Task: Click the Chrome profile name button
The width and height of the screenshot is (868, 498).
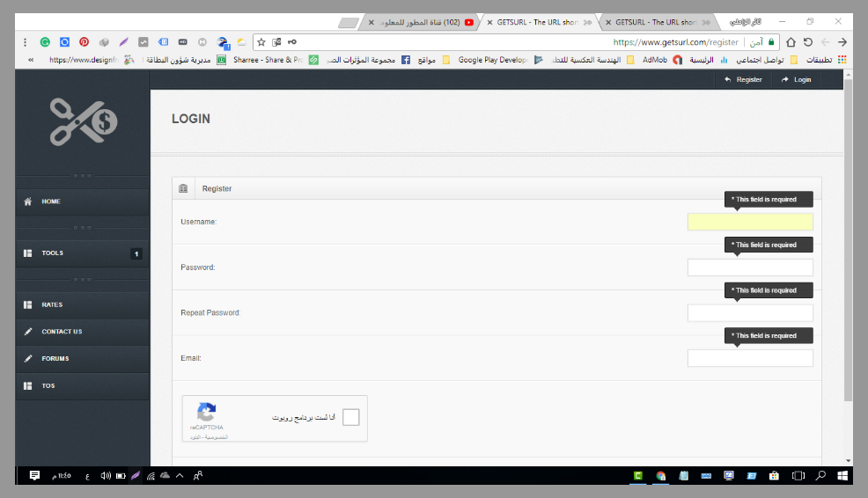Action: click(x=745, y=22)
